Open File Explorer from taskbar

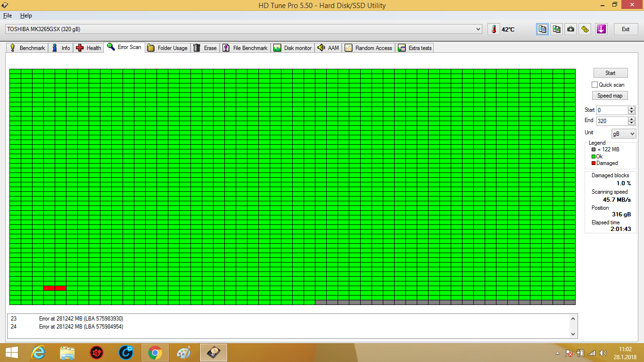(67, 353)
